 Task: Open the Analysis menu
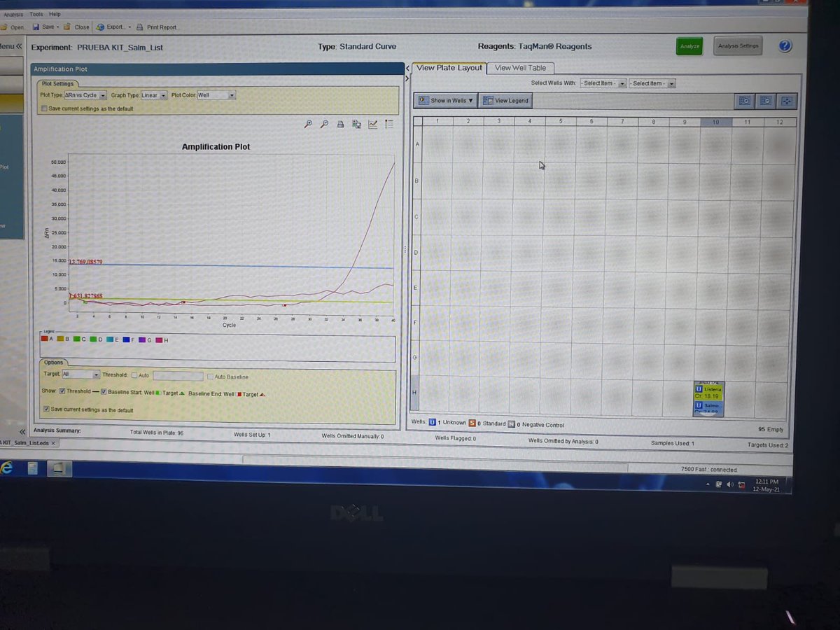[13, 14]
